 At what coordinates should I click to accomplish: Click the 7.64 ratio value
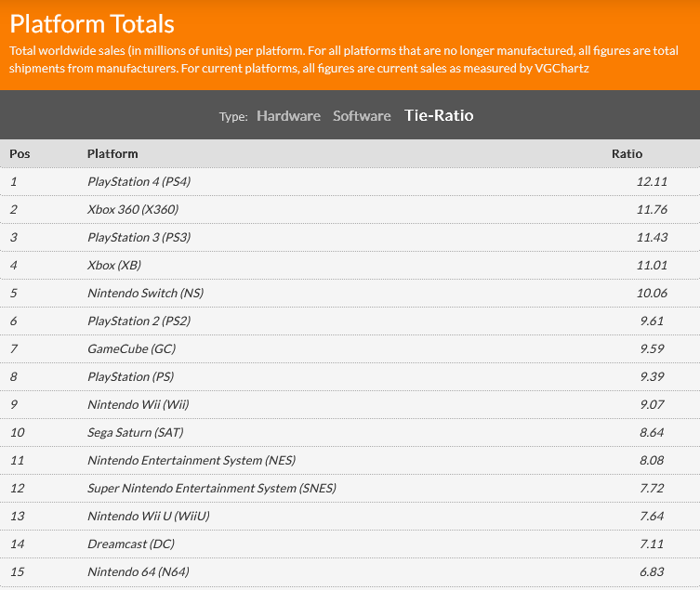click(652, 517)
